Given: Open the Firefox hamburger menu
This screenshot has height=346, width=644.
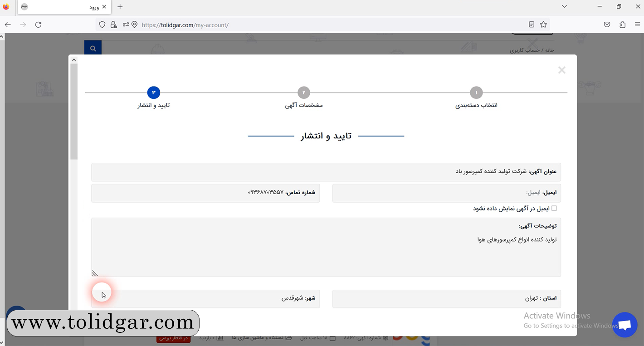Looking at the screenshot, I should pyautogui.click(x=637, y=24).
